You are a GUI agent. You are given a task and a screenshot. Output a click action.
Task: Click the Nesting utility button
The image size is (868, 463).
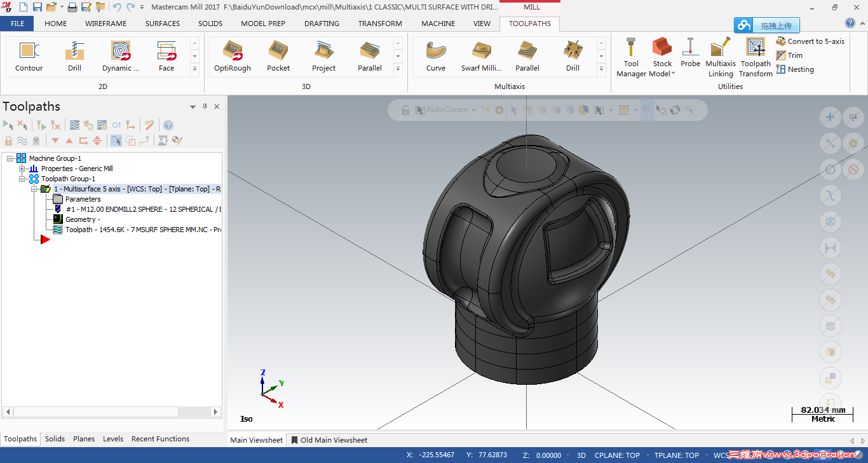[x=794, y=69]
